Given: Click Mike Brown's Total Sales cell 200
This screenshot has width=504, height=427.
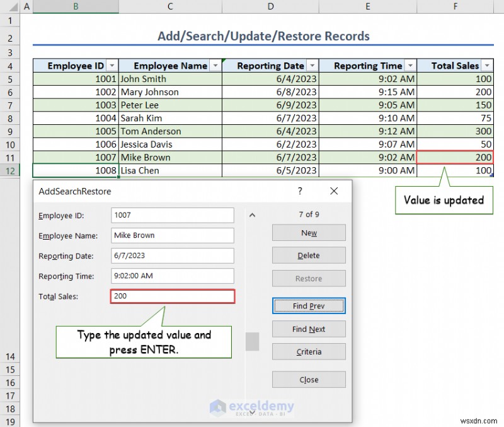Looking at the screenshot, I should (455, 157).
